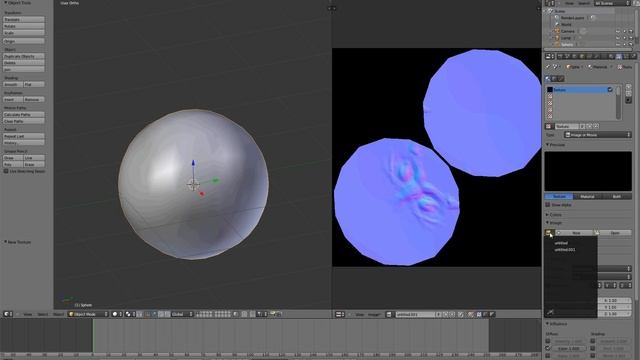Screen dimensions: 640x360
Task: Open the 3D view editor type selector
Action: (x=7, y=314)
